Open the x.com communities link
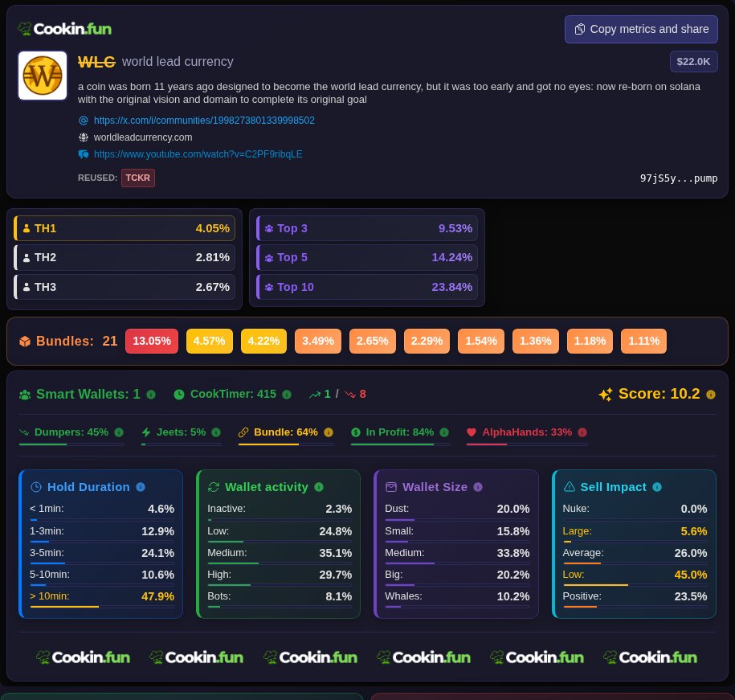Screen dimensions: 735x700 coord(204,121)
